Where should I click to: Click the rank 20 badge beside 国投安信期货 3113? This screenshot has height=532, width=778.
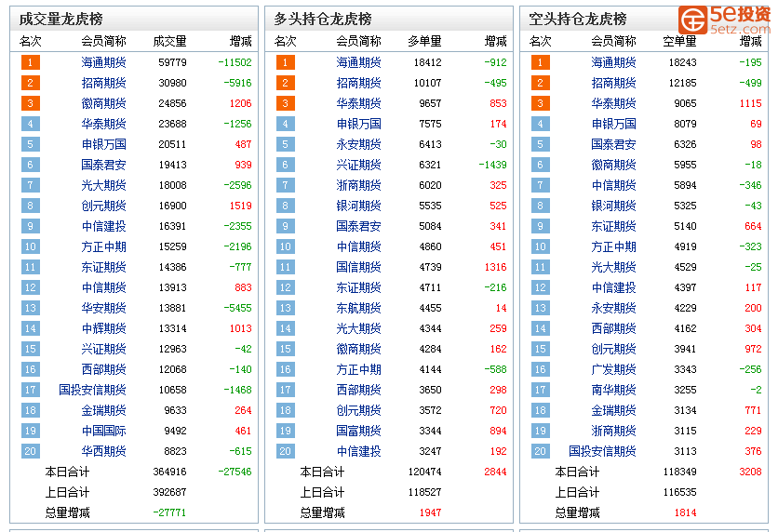point(541,451)
